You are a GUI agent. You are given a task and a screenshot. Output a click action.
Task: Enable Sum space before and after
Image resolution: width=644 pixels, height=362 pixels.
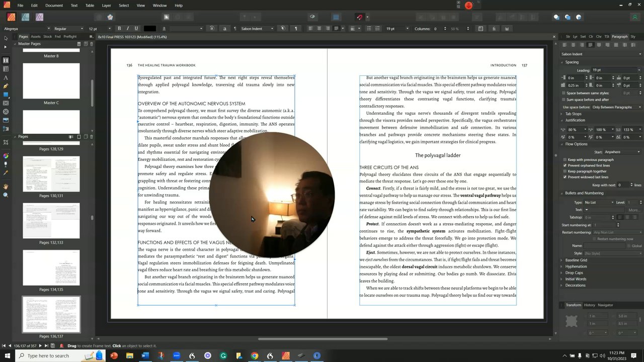[x=563, y=100]
